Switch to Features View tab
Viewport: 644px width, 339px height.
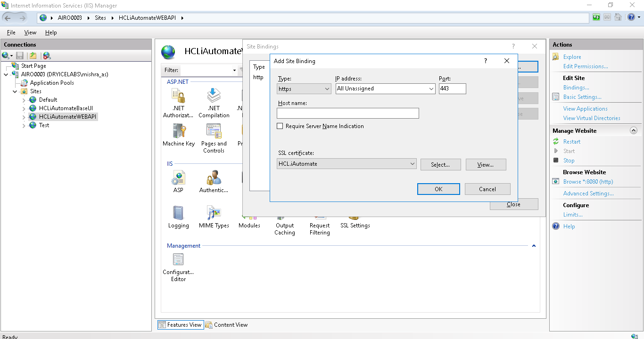(x=181, y=325)
